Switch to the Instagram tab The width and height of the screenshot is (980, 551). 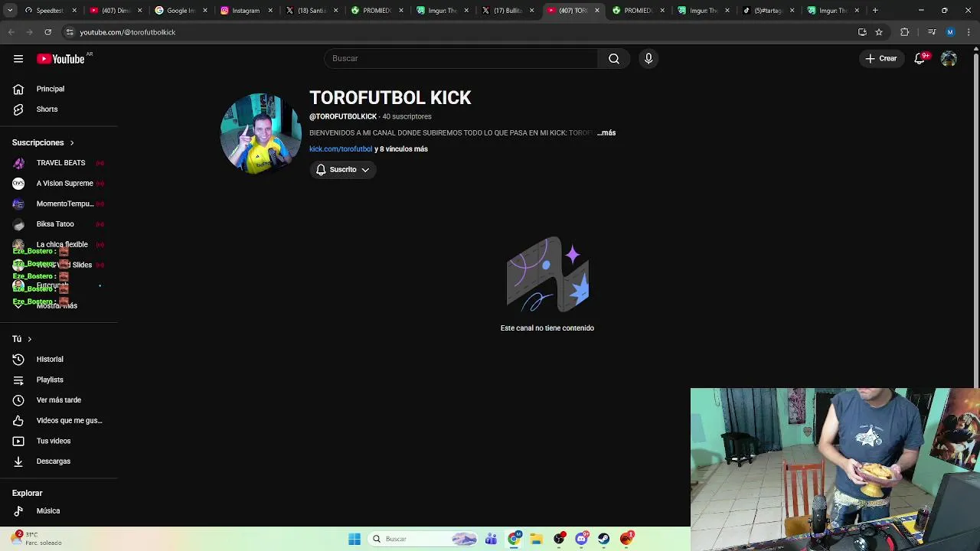click(246, 11)
